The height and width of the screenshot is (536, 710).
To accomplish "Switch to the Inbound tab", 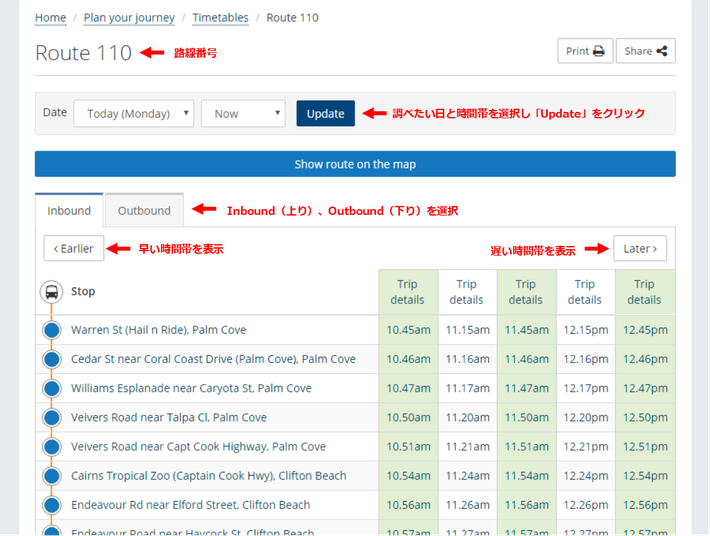I will (69, 211).
